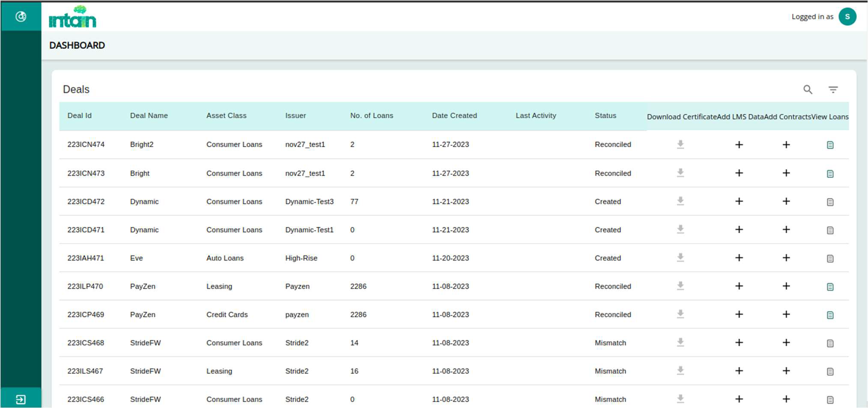Click the logout icon at sidebar bottom
Image resolution: width=868 pixels, height=408 pixels.
[x=21, y=399]
